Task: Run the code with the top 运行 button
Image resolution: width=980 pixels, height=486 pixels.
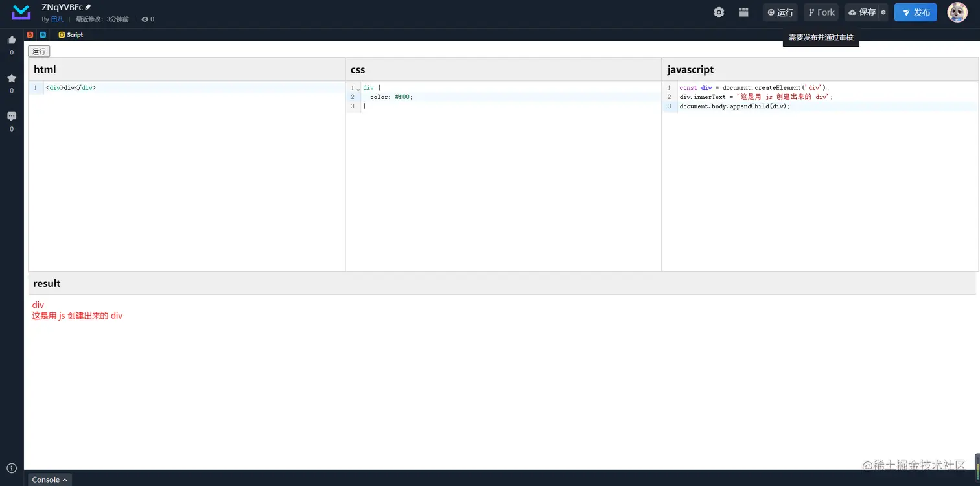Action: [780, 12]
